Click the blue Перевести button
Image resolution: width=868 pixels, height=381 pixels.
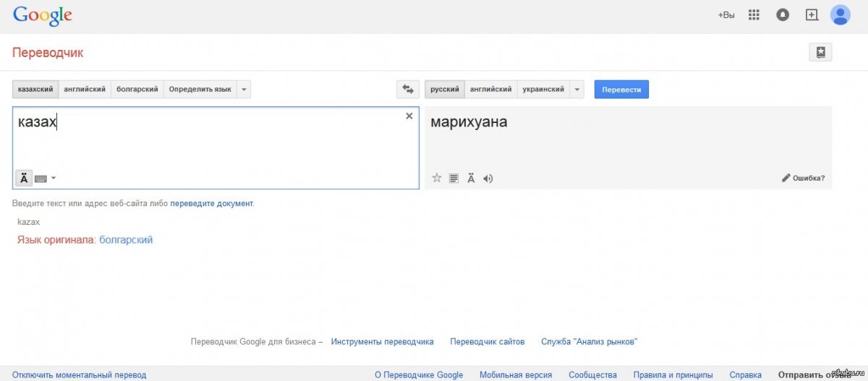tap(621, 89)
